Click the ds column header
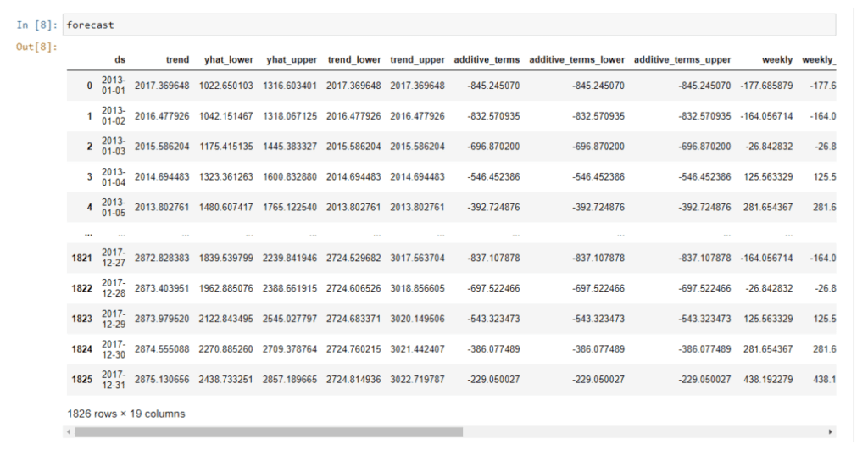 [120, 60]
